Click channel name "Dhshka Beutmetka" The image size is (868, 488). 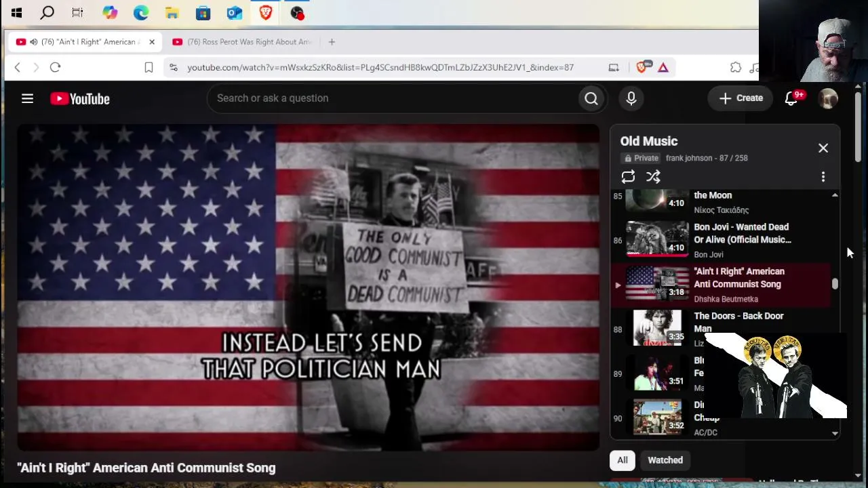726,299
